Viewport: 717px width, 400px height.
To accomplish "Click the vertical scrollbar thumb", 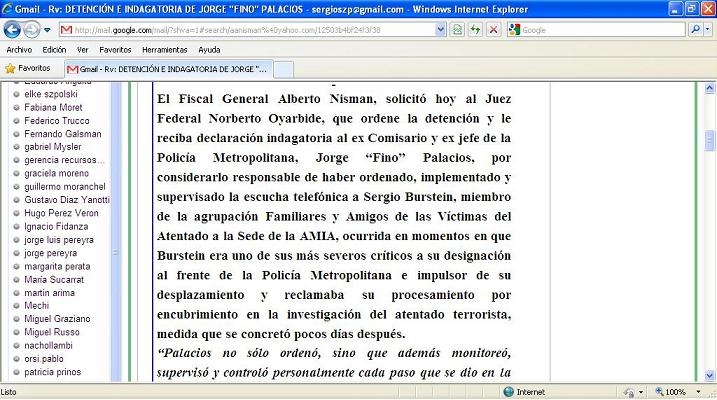I will click(x=709, y=140).
